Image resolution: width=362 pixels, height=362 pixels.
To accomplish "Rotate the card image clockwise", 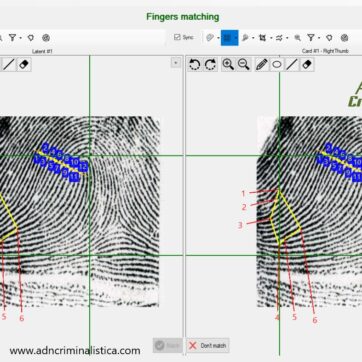I will tap(210, 65).
